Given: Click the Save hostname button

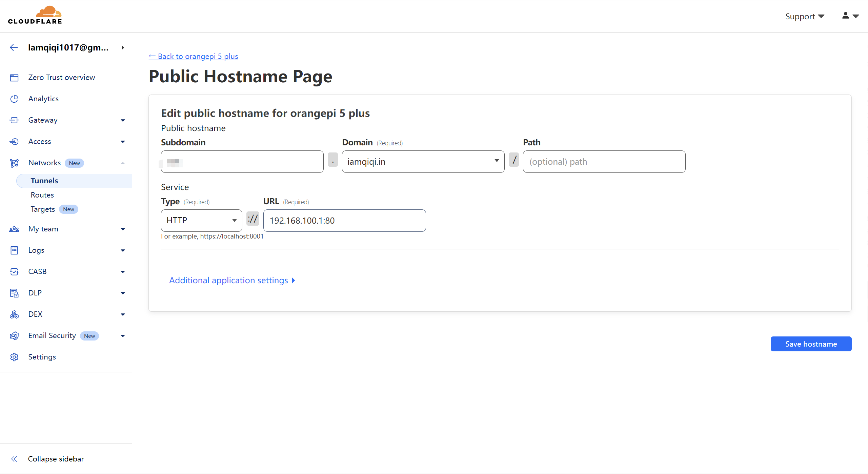Looking at the screenshot, I should click(811, 344).
